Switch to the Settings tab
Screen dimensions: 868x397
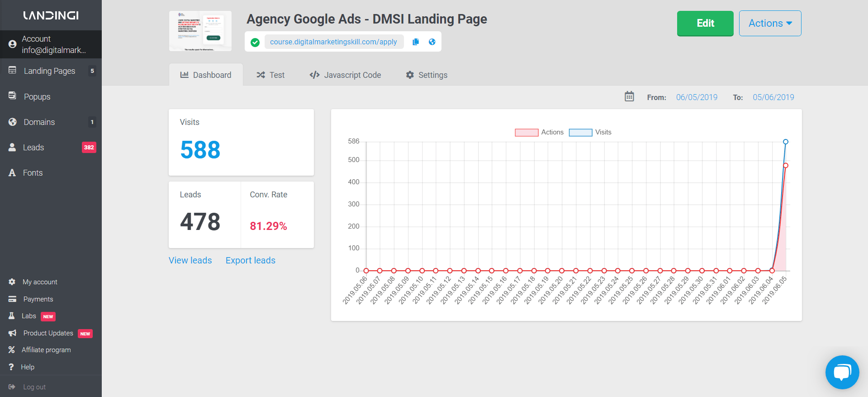[x=427, y=75]
